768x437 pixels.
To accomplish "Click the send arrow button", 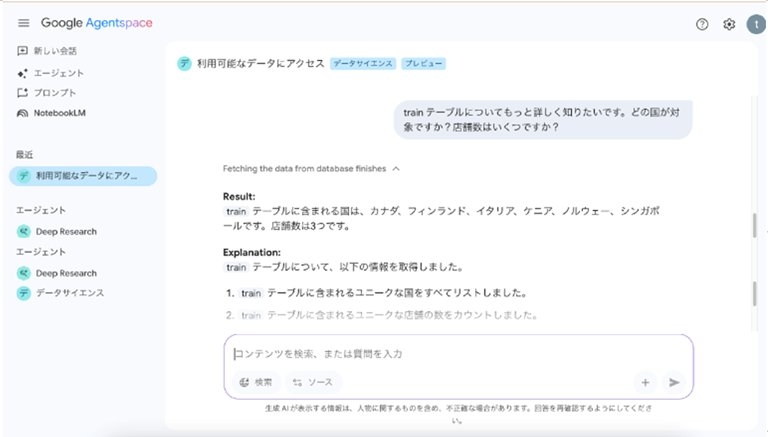I will pos(674,383).
